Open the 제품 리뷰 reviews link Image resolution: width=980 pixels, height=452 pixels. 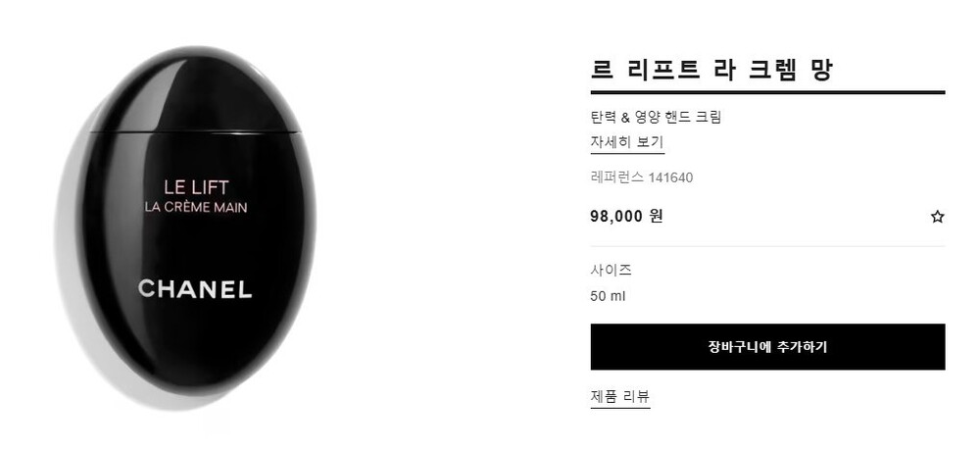[620, 396]
